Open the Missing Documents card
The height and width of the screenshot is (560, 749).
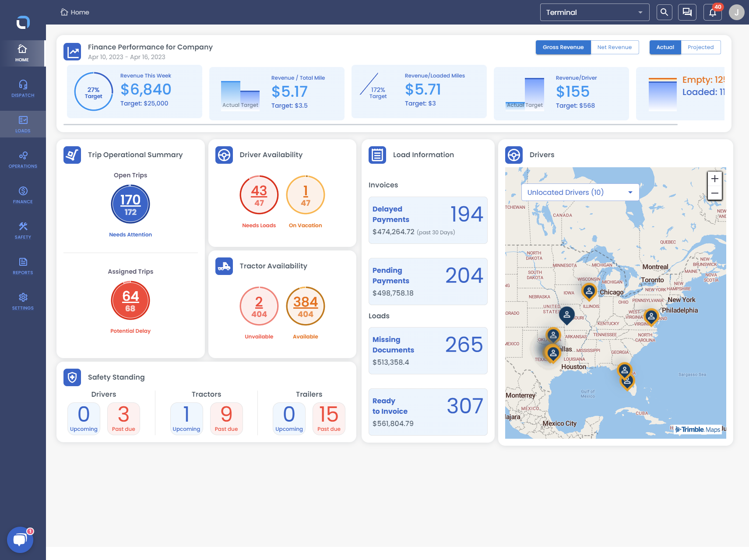click(x=428, y=351)
